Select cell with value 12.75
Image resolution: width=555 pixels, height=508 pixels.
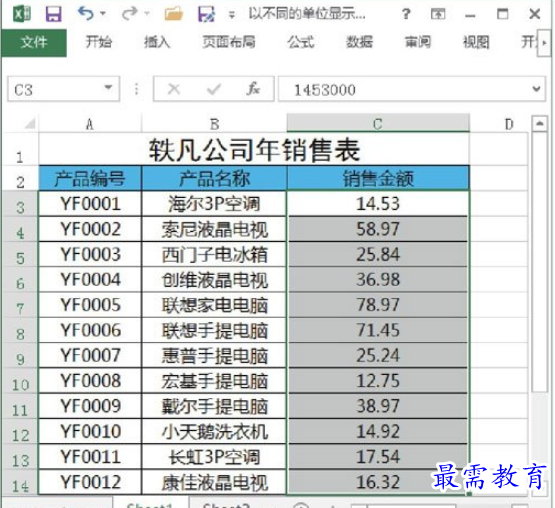tap(378, 381)
